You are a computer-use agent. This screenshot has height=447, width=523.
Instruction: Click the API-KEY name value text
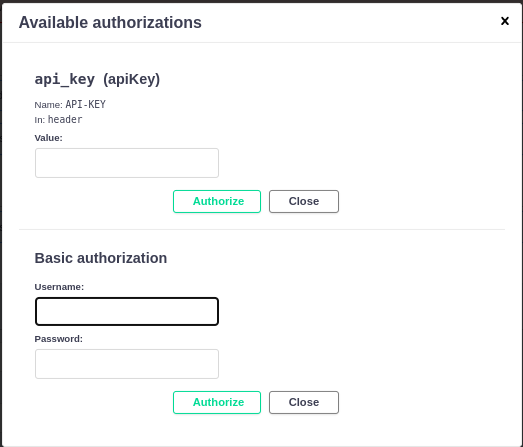[x=85, y=104]
